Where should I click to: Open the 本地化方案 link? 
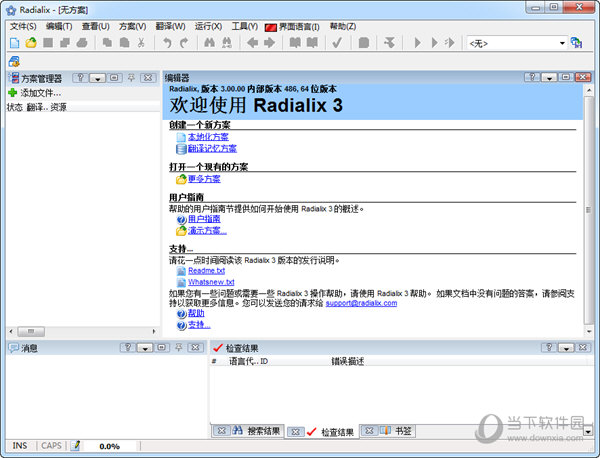(x=208, y=137)
